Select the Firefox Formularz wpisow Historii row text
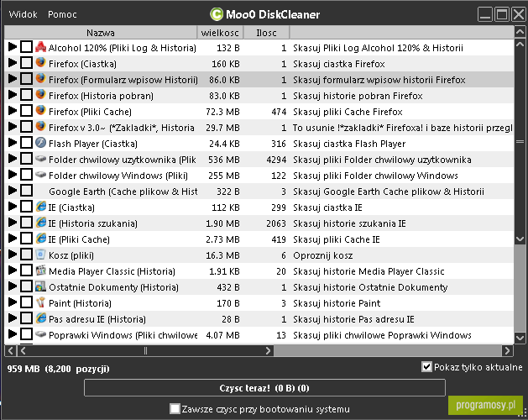This screenshot has width=528, height=420. pos(123,80)
